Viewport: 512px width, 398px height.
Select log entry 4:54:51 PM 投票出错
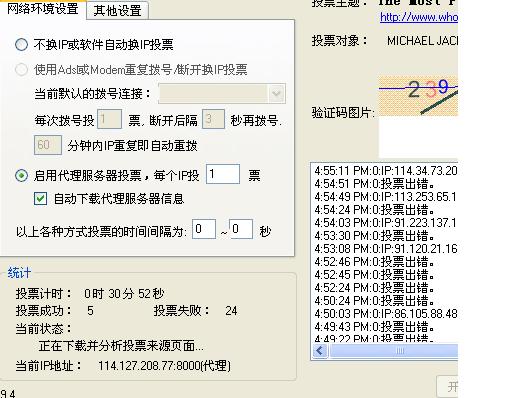click(374, 184)
